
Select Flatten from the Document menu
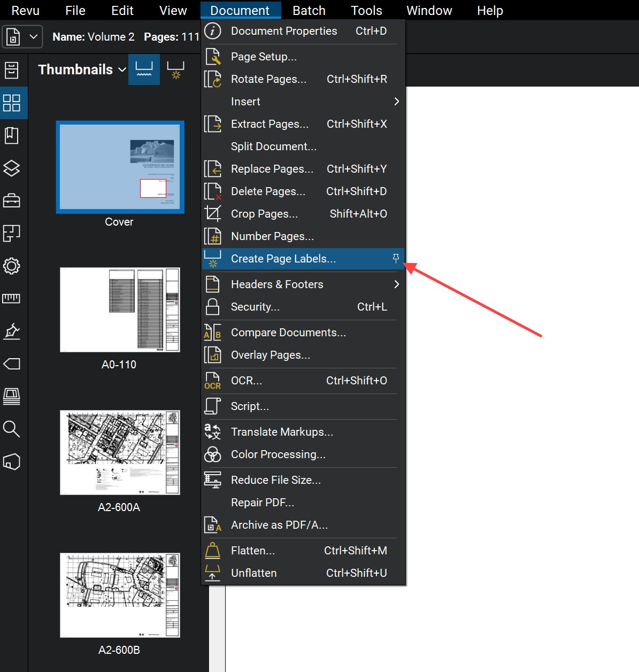pos(252,551)
